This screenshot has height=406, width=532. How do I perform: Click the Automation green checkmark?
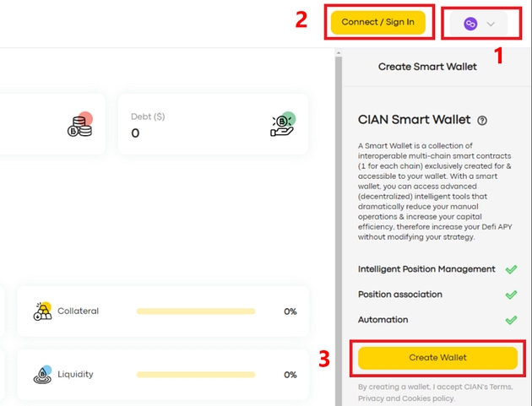(x=510, y=320)
